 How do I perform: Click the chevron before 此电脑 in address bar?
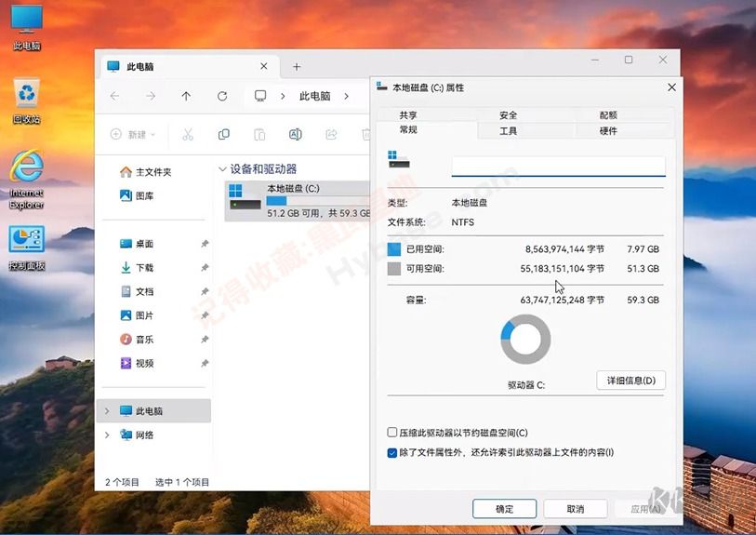point(283,96)
